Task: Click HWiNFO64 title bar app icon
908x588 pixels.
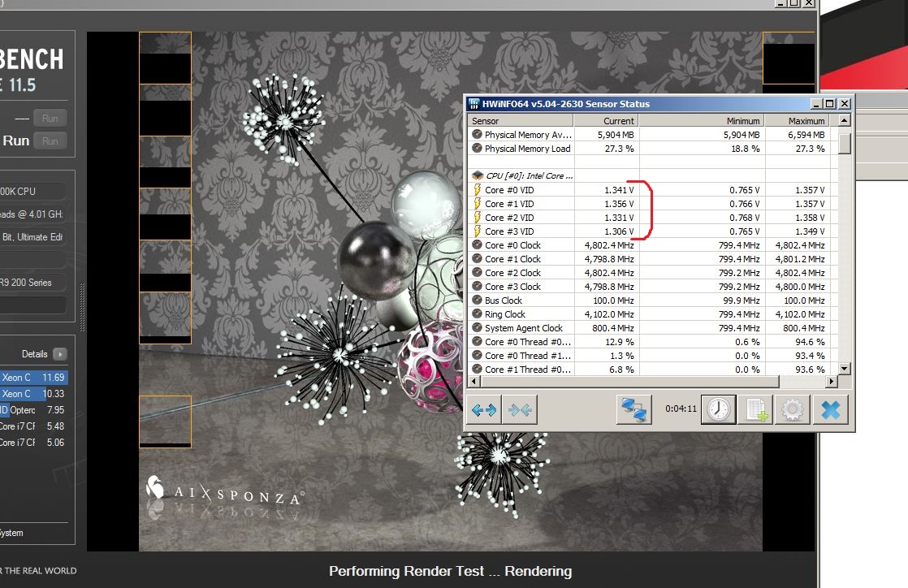Action: (474, 104)
